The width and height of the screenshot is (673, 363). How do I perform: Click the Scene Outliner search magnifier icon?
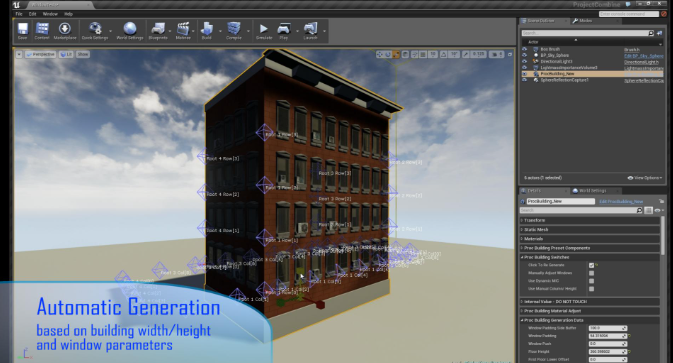[651, 33]
